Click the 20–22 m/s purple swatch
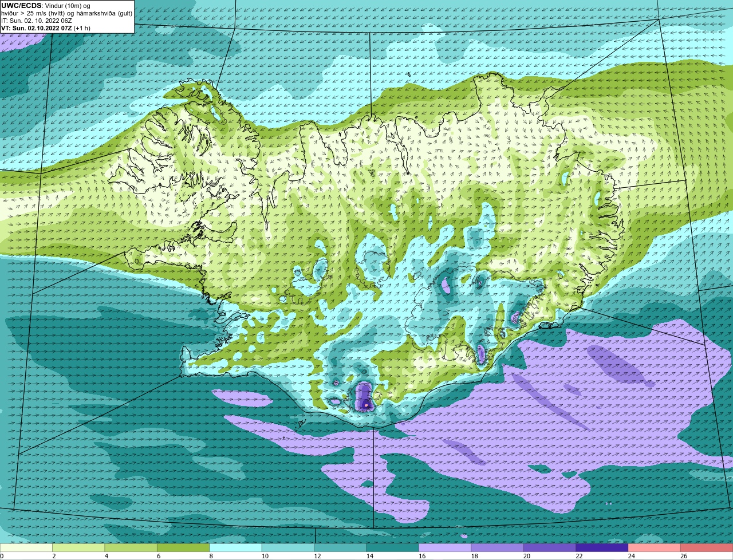 tap(550, 547)
